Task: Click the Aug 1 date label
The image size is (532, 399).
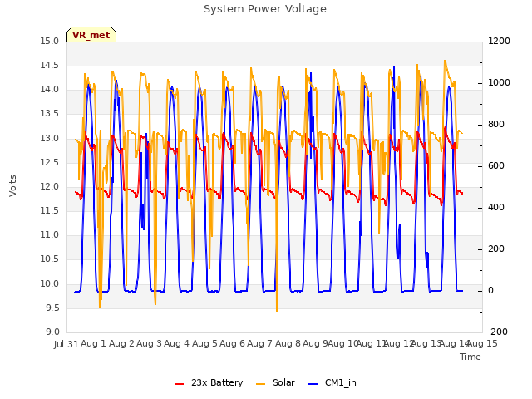Action: coord(94,343)
